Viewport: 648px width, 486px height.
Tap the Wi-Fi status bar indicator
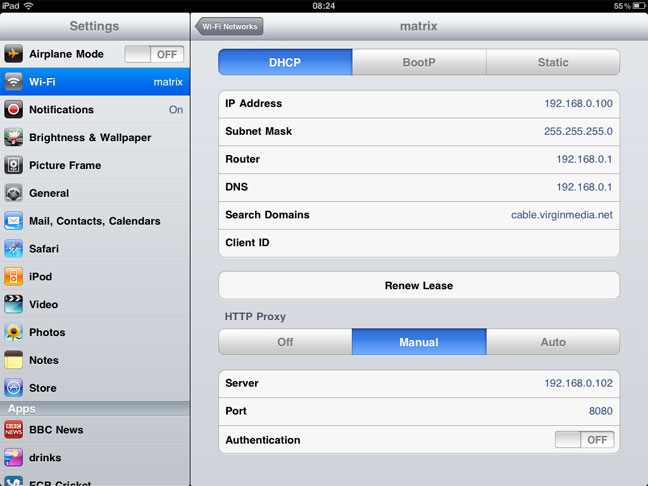click(x=29, y=6)
